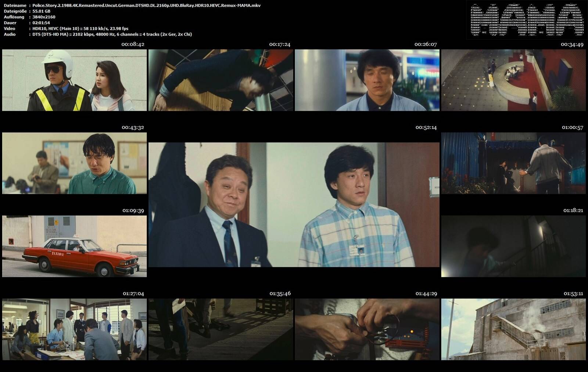Open the red taxi thumbnail at 01:09:39

click(74, 246)
